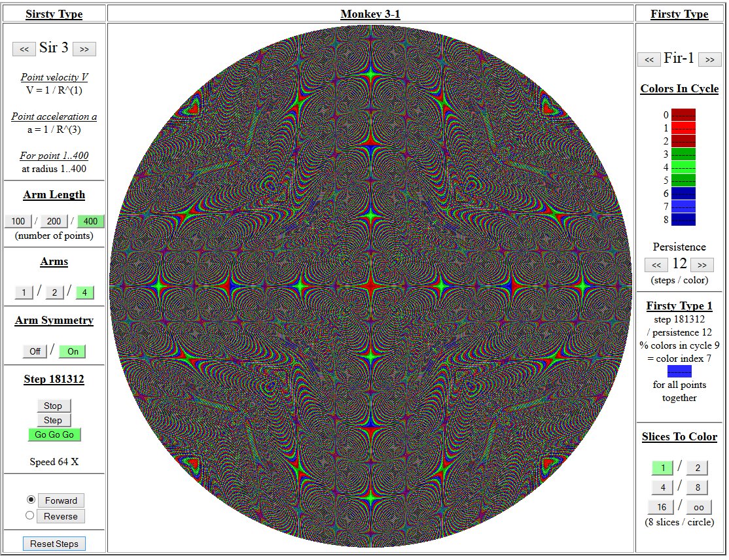Click the Firsty Type 1 heading
Screen dimensions: 729x560
[x=679, y=306]
